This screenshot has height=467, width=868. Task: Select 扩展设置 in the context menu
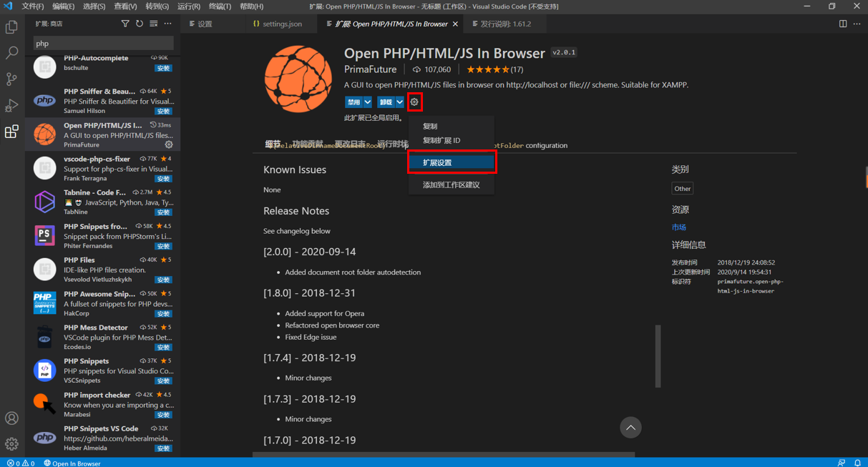(452, 162)
